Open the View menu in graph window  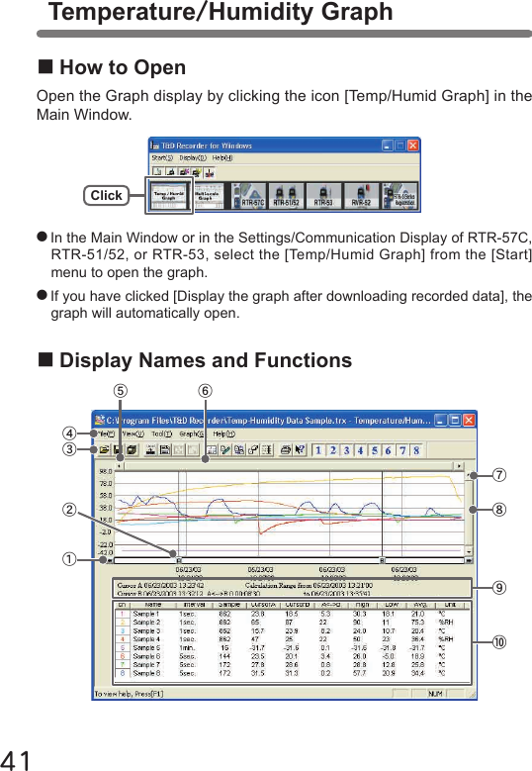[133, 434]
